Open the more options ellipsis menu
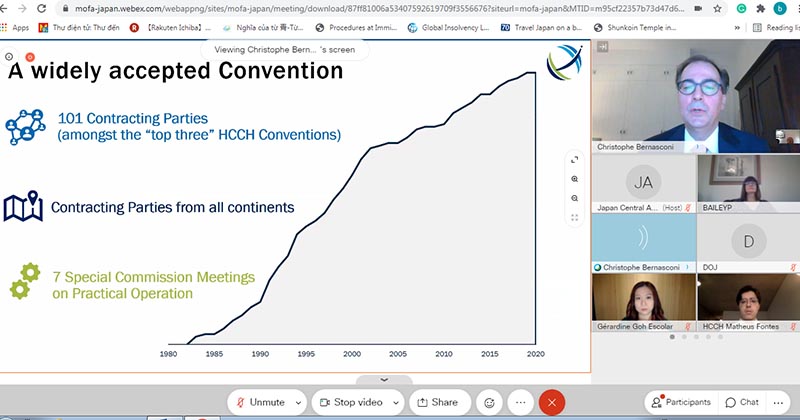Viewport: 800px width, 420px height. click(520, 402)
